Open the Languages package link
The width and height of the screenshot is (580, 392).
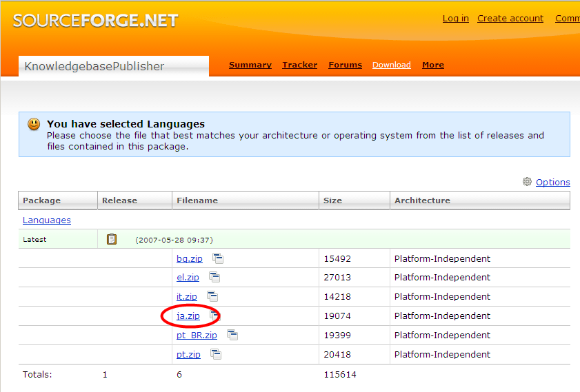(47, 220)
